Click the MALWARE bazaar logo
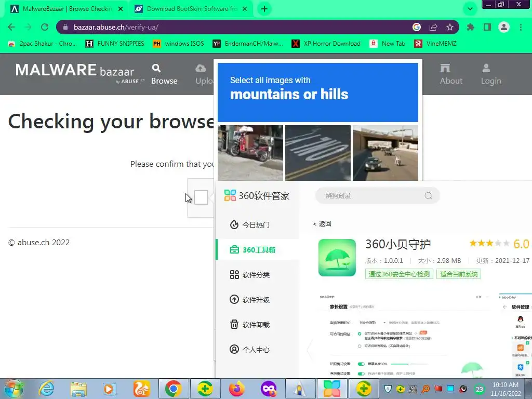The height and width of the screenshot is (399, 532). (x=79, y=73)
